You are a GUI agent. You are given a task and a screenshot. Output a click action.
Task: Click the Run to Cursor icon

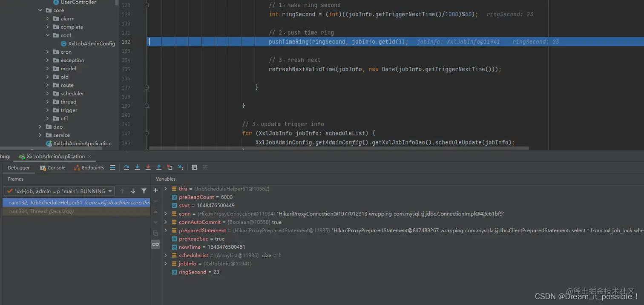click(181, 167)
